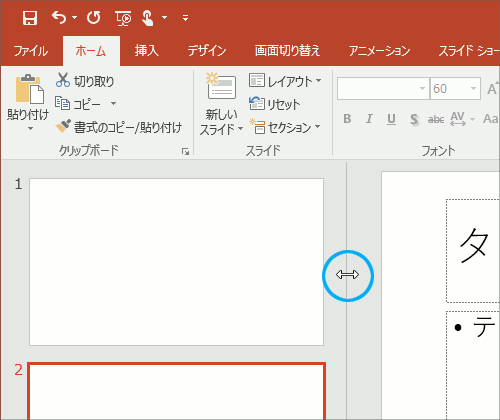
Task: Select the ホーム tab
Action: 91,51
